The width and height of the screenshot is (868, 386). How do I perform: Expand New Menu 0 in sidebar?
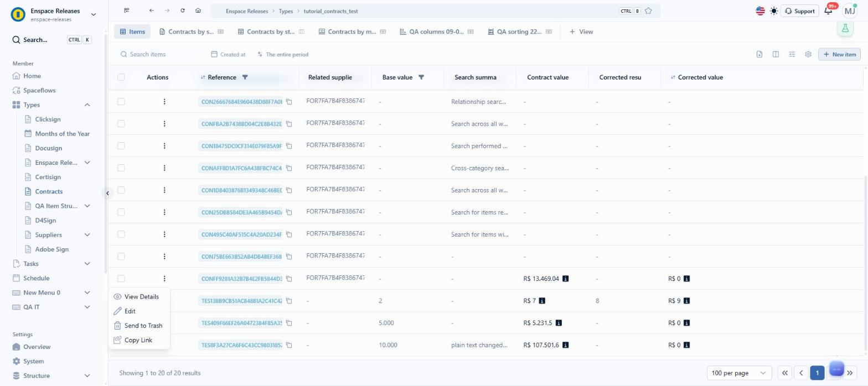pos(87,293)
